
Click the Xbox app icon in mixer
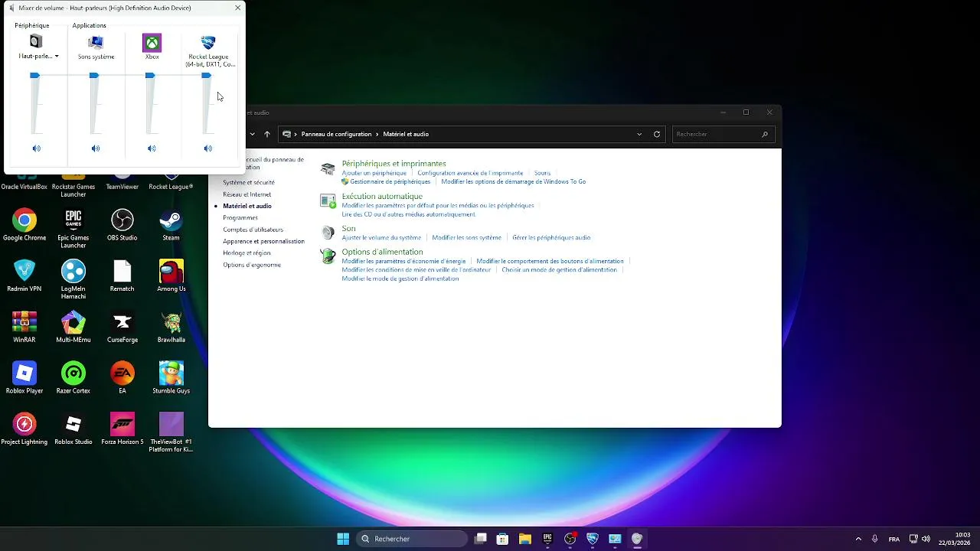(x=152, y=43)
